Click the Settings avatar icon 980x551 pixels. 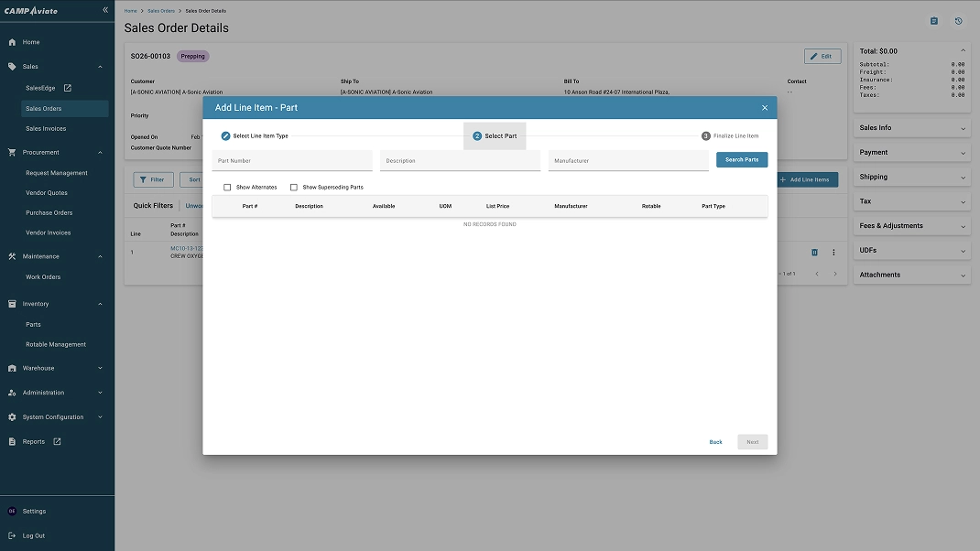click(x=12, y=511)
